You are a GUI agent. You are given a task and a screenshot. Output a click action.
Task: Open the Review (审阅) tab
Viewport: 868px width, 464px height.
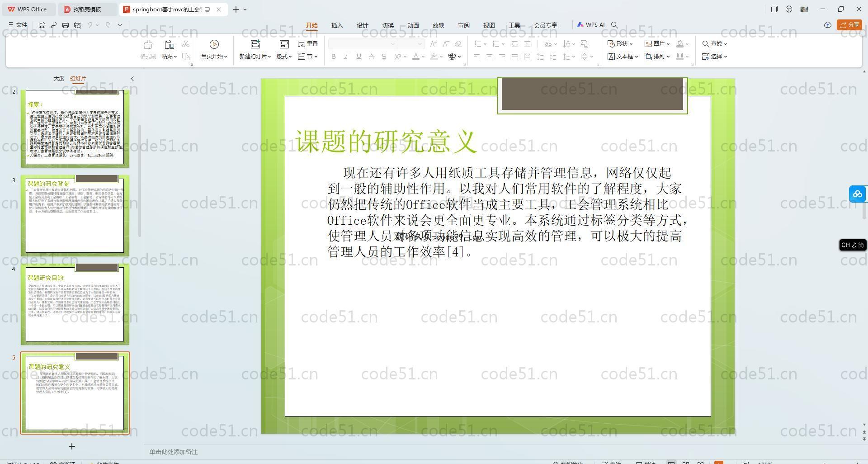464,25
